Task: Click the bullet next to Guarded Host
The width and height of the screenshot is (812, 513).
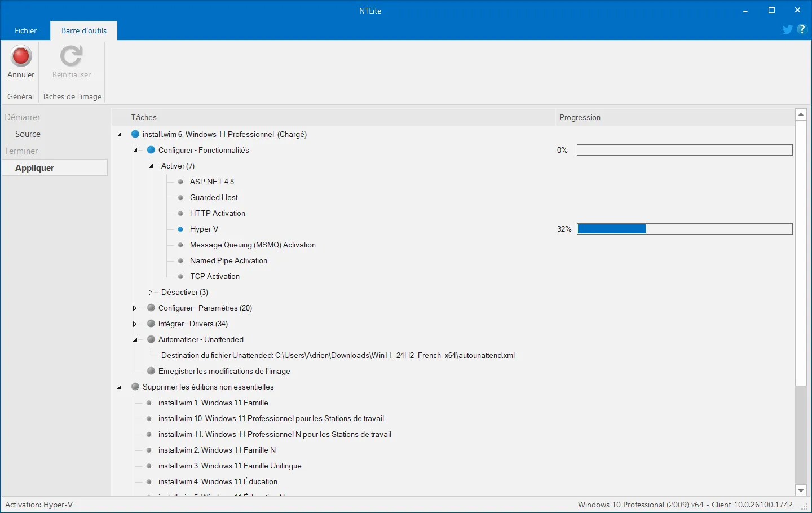Action: click(180, 197)
